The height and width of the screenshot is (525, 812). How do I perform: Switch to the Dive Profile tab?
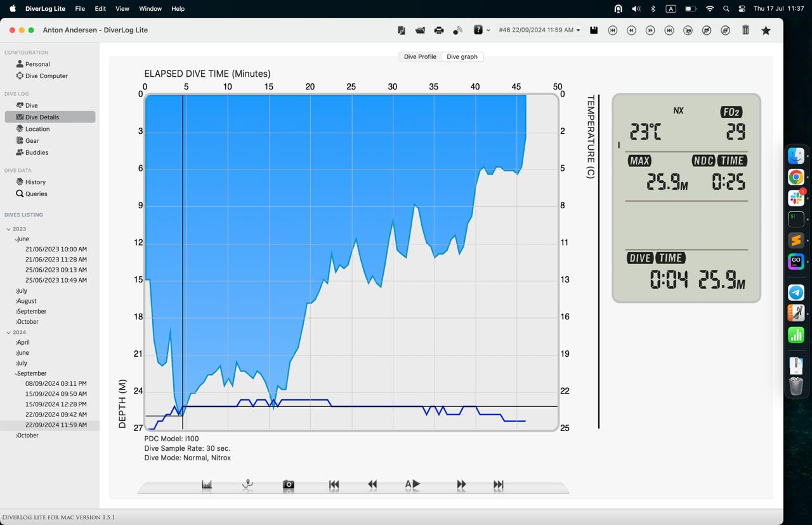click(x=420, y=56)
